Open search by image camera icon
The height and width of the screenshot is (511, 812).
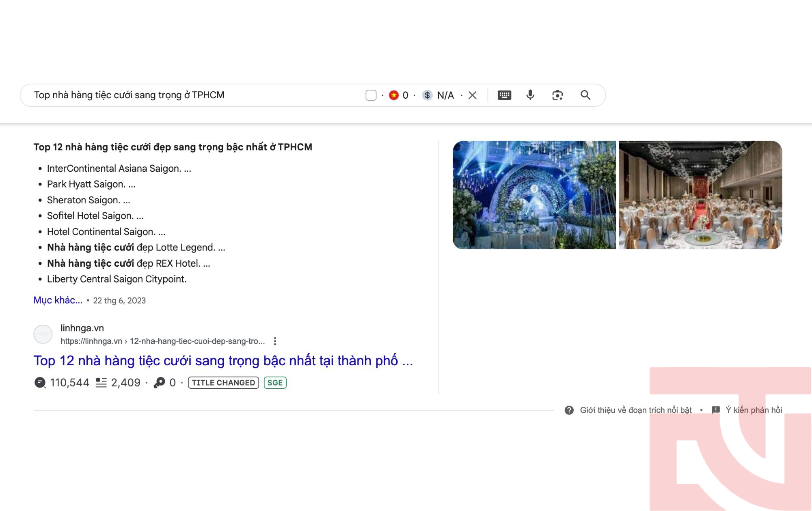tap(557, 95)
